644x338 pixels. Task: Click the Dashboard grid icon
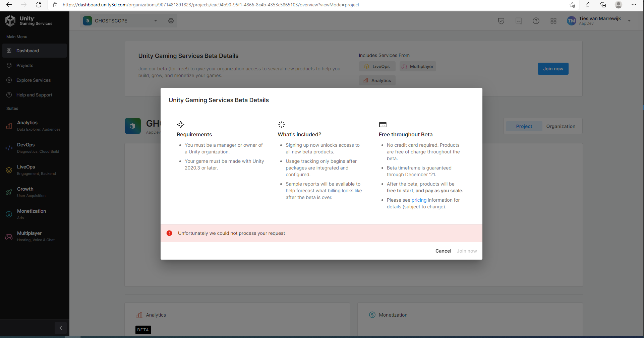[x=9, y=51]
